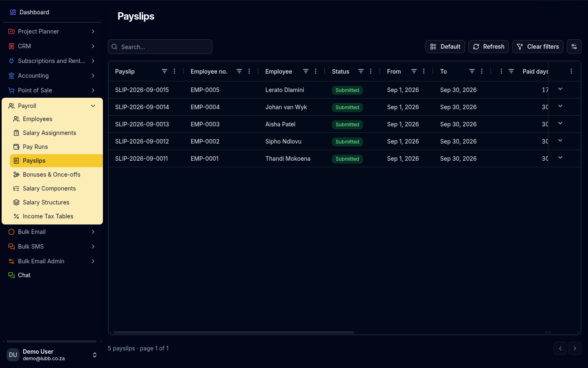The image size is (588, 368).
Task: Open the actions column menu dots
Action: click(571, 71)
